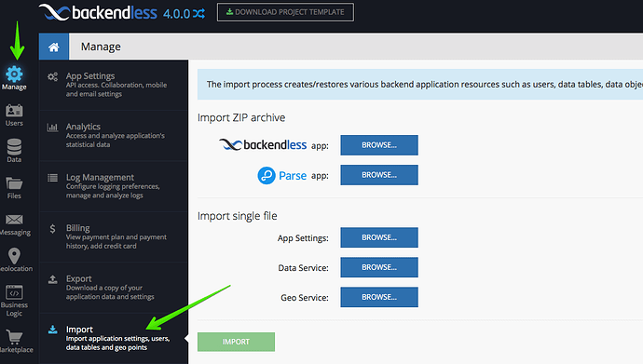
Task: Click Download Project Template button
Action: [x=285, y=12]
